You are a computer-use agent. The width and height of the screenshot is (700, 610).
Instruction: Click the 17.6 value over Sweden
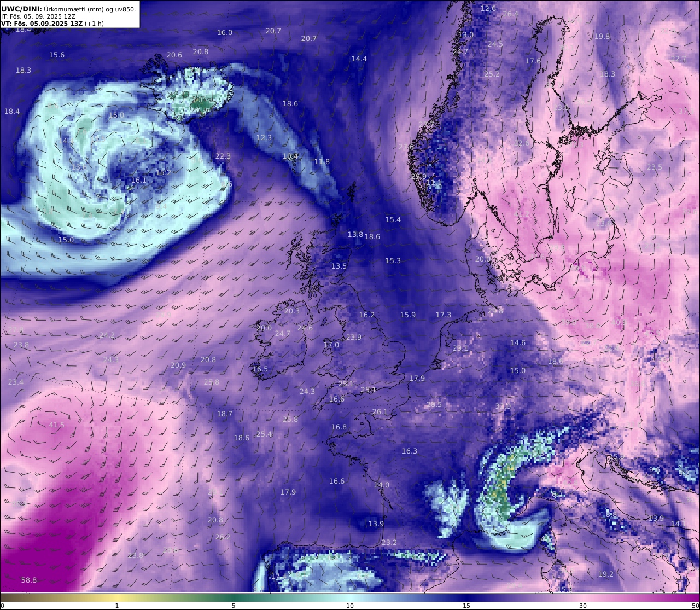pos(533,61)
